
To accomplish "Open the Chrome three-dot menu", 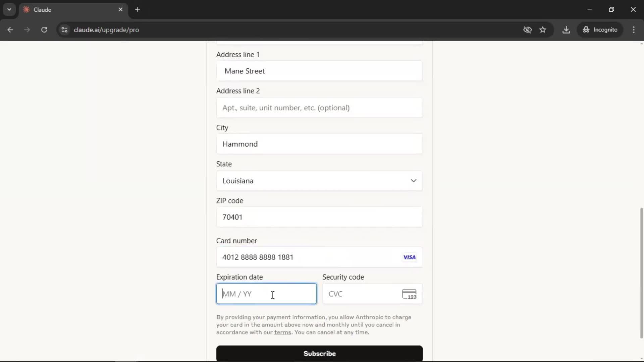I will tap(634, 30).
